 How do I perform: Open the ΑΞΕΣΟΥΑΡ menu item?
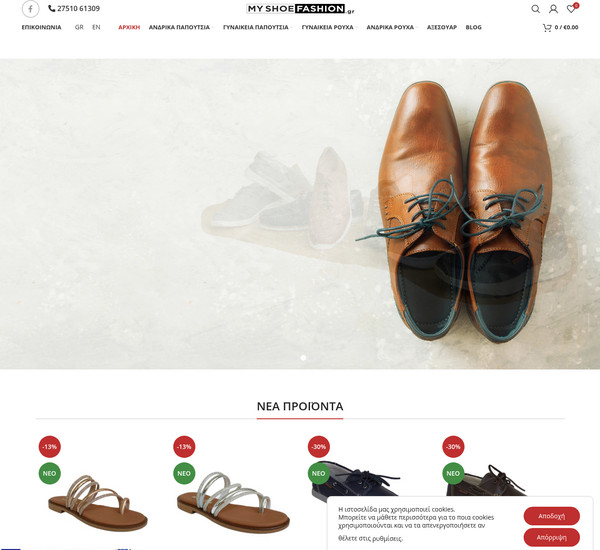pos(442,28)
